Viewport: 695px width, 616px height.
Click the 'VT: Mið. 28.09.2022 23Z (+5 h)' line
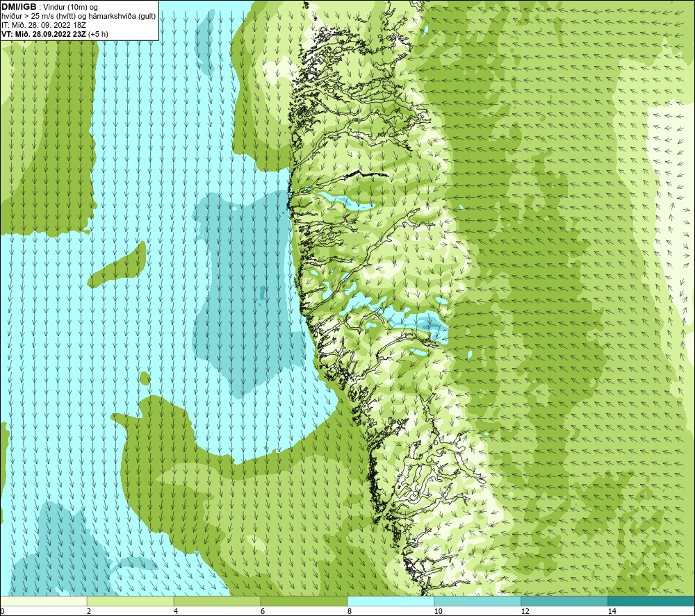pos(54,33)
